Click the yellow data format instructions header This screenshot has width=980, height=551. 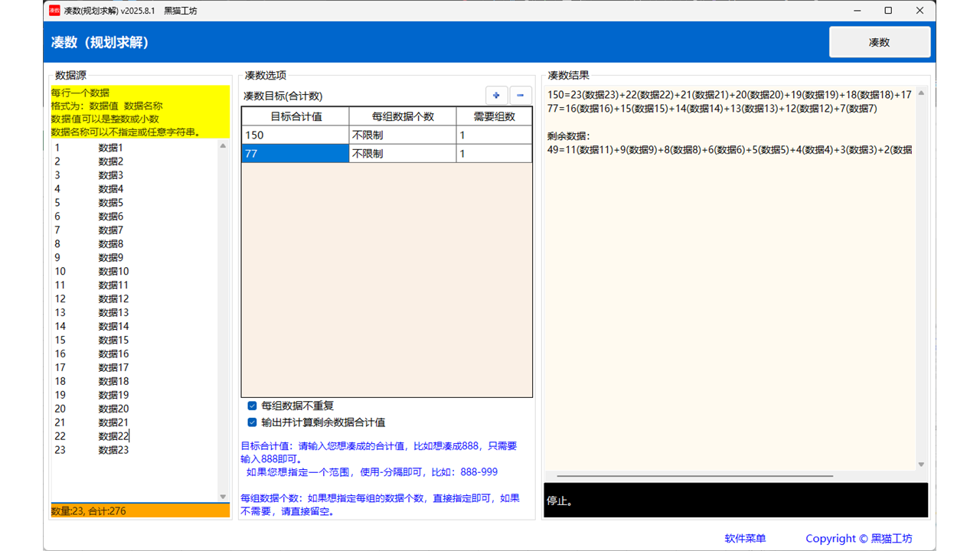coord(139,112)
